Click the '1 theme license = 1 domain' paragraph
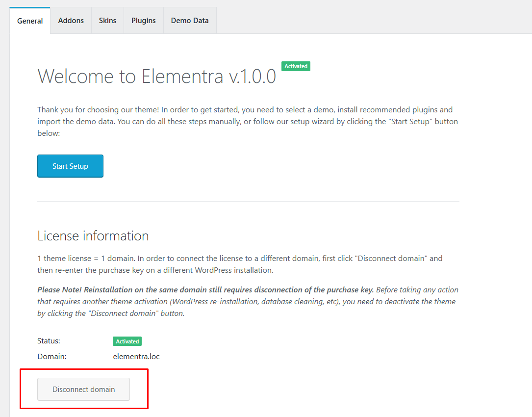The image size is (532, 417). (240, 264)
